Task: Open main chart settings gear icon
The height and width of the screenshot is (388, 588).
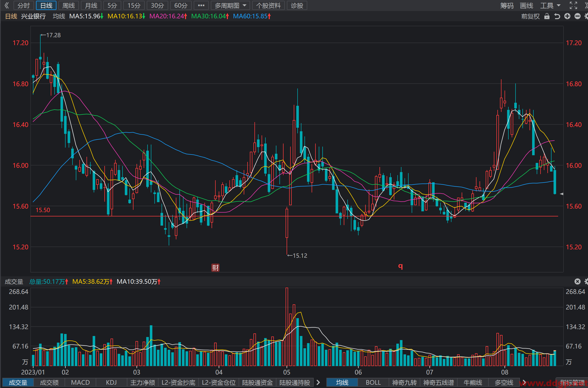Action: click(586, 16)
